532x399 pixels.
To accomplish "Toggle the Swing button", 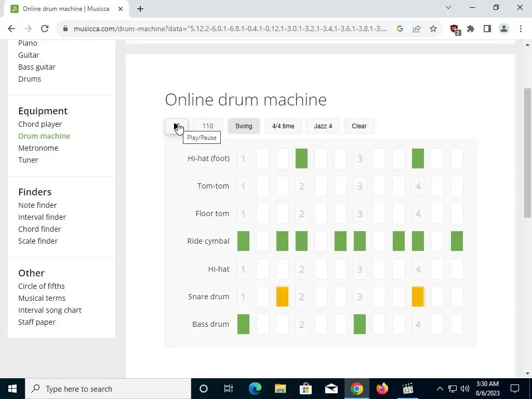I will pyautogui.click(x=244, y=126).
